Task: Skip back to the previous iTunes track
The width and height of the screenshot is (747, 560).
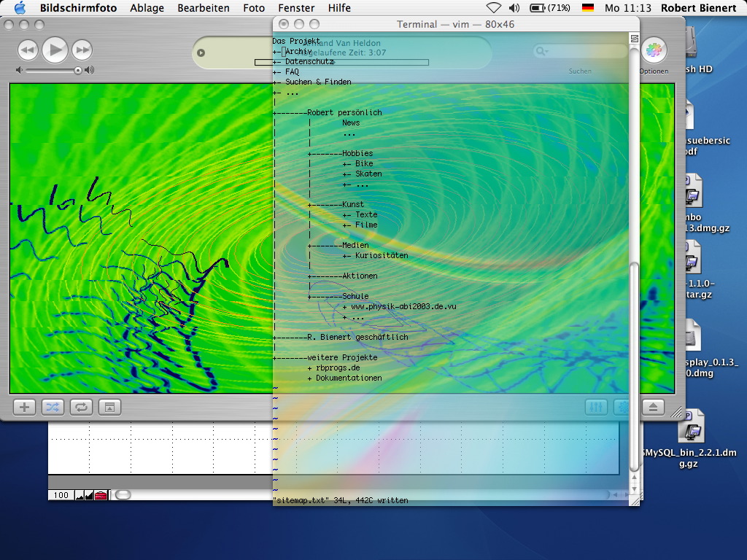Action: pyautogui.click(x=28, y=50)
